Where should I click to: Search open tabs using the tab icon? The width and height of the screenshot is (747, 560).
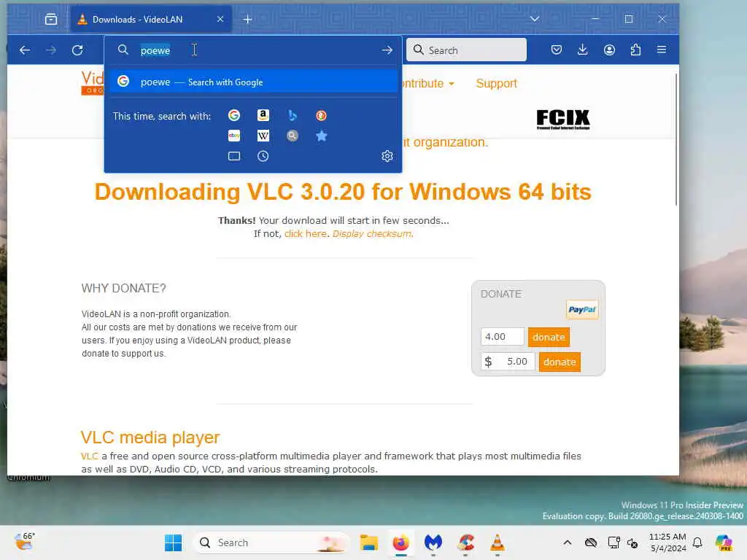click(234, 156)
